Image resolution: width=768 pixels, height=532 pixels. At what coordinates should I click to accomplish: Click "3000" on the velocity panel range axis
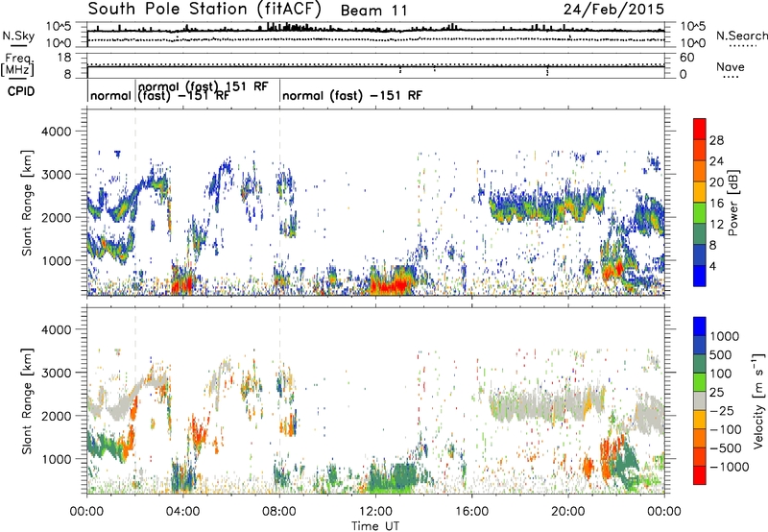(56, 373)
